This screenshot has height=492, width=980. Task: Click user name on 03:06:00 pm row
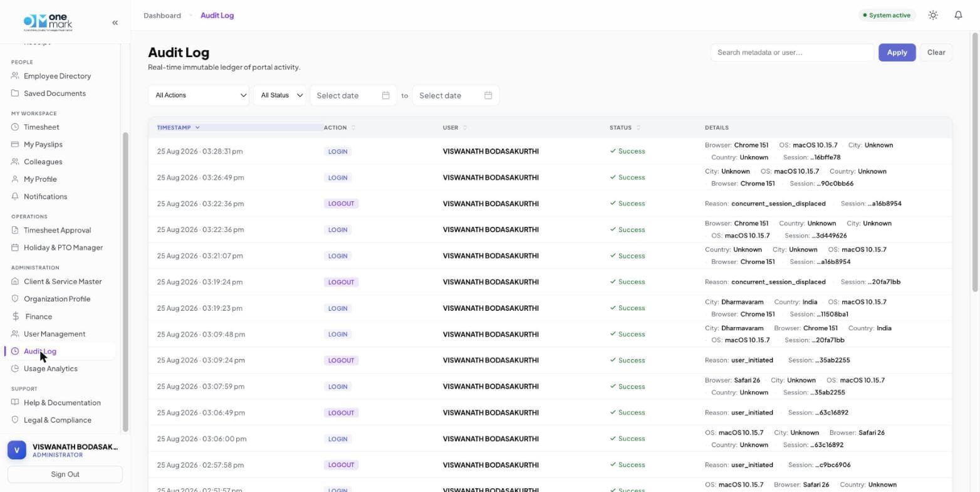click(x=491, y=439)
